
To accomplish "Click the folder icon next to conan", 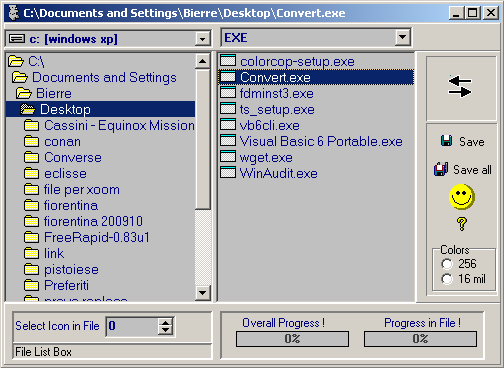I will [x=32, y=141].
